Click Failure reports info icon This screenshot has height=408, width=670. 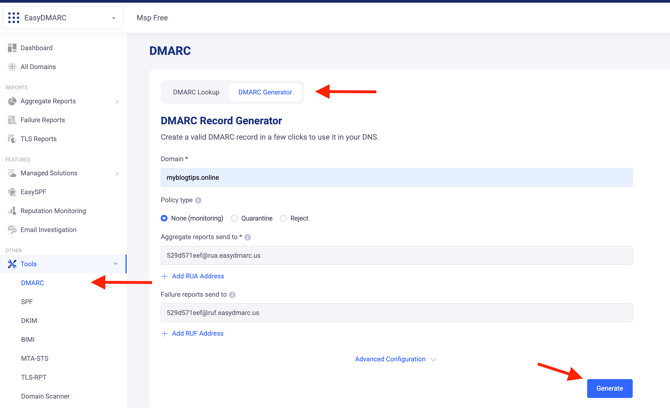(232, 295)
